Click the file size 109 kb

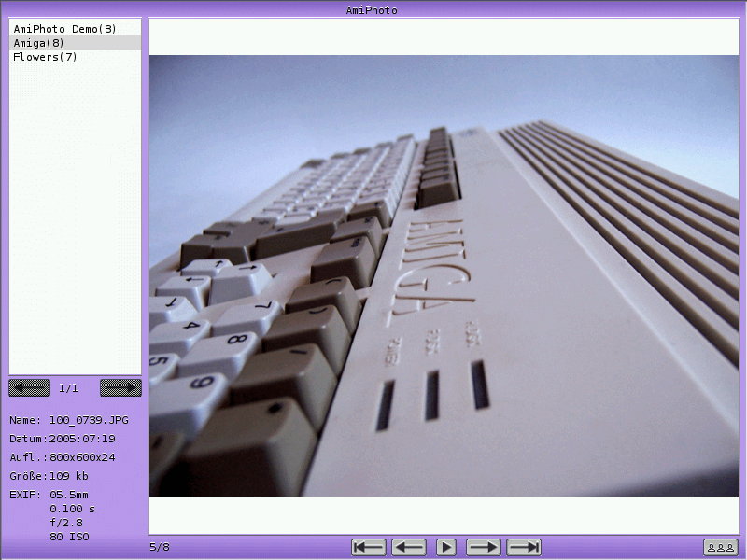69,476
